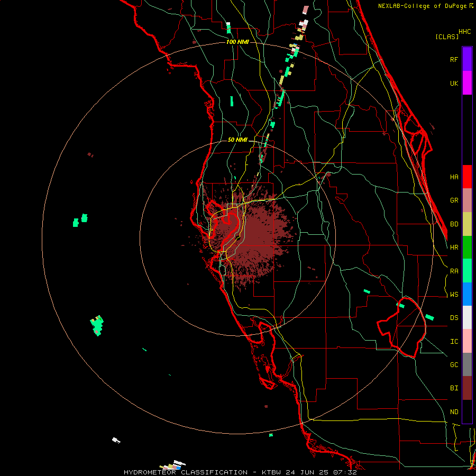The width and height of the screenshot is (476, 476).
Task: Click the HR legend label
Action: coord(454,248)
